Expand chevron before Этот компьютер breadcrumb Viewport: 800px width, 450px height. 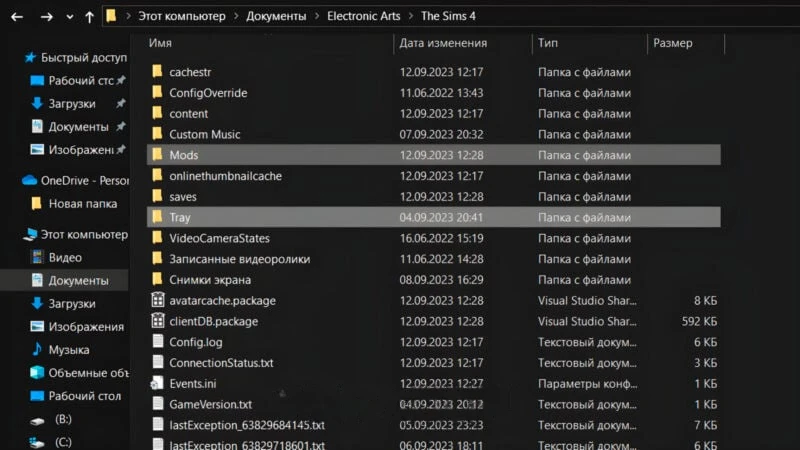(128, 16)
